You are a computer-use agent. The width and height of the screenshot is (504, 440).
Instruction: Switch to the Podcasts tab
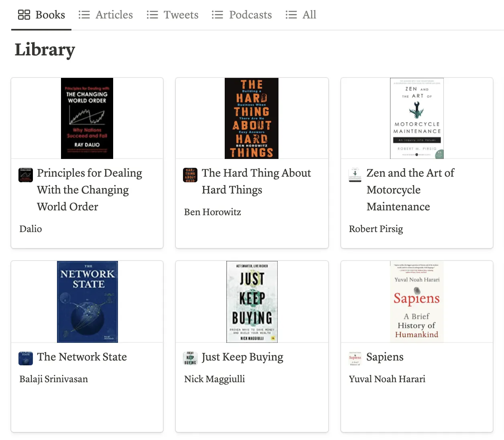242,15
